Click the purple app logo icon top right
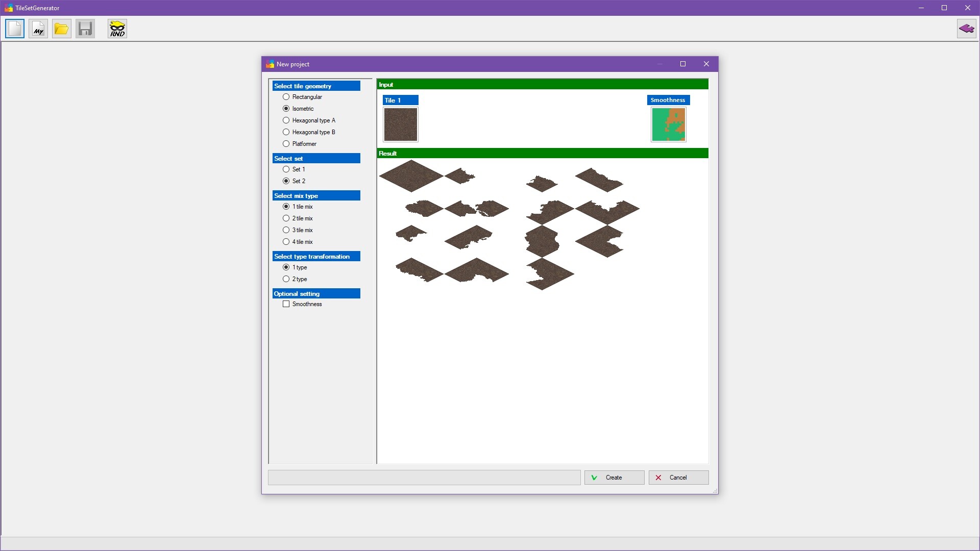This screenshot has width=980, height=551. pyautogui.click(x=967, y=29)
